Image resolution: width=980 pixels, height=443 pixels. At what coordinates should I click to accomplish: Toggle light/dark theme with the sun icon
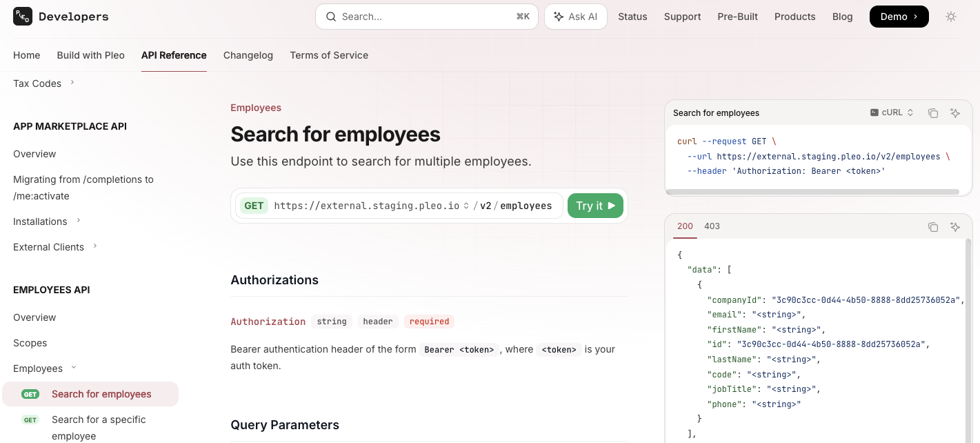pyautogui.click(x=951, y=17)
